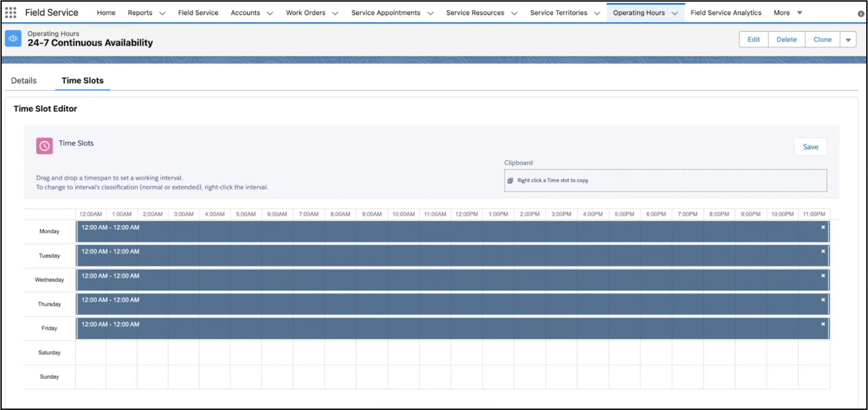868x410 pixels.
Task: Remove Friday time slot with X
Action: [823, 324]
